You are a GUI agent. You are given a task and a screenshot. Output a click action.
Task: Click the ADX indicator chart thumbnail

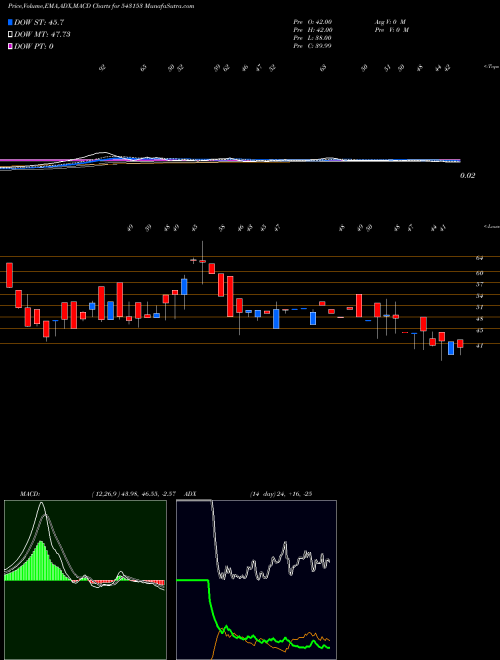click(256, 580)
